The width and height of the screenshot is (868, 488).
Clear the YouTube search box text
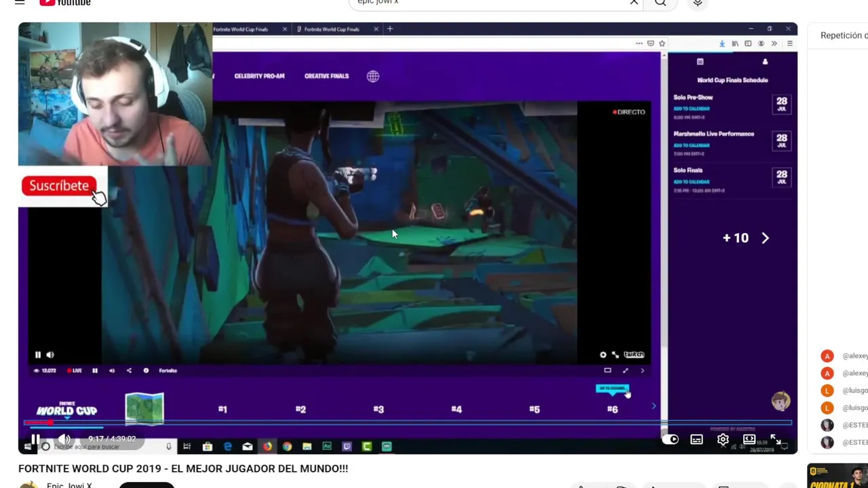click(634, 2)
